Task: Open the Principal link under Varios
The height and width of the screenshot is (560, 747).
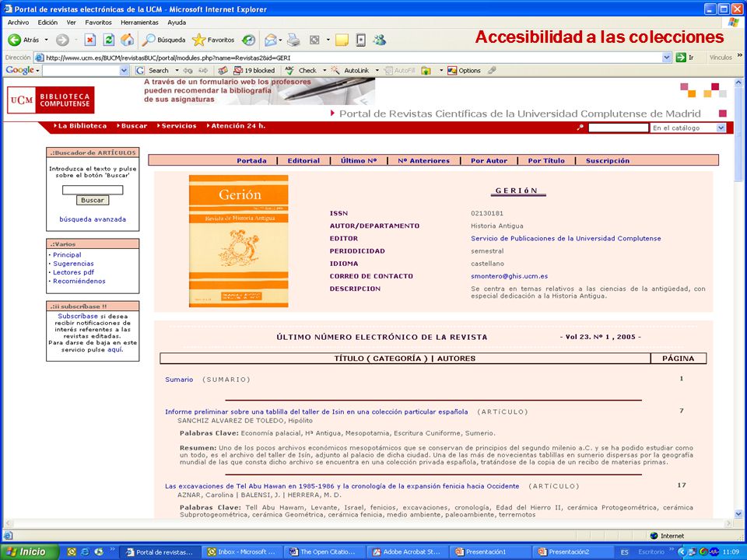Action: 67,255
